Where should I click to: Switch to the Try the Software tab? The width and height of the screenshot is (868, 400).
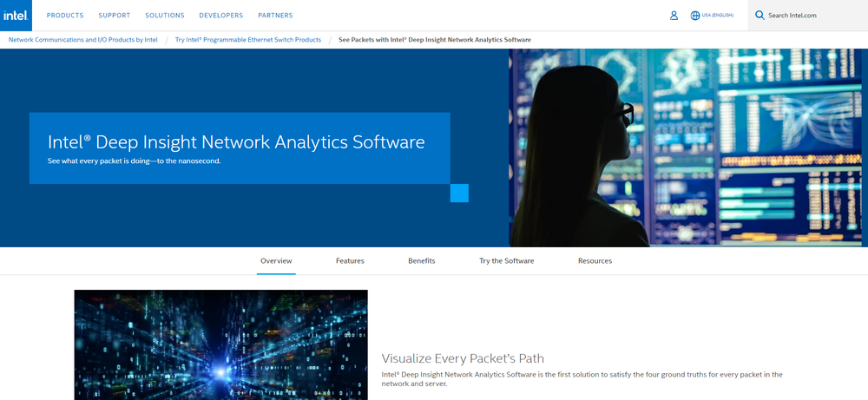click(x=507, y=260)
